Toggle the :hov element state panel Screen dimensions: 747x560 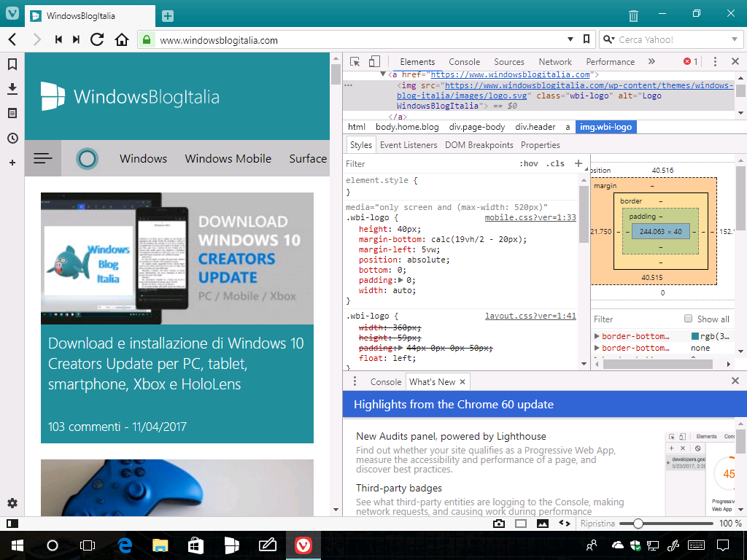coord(529,163)
